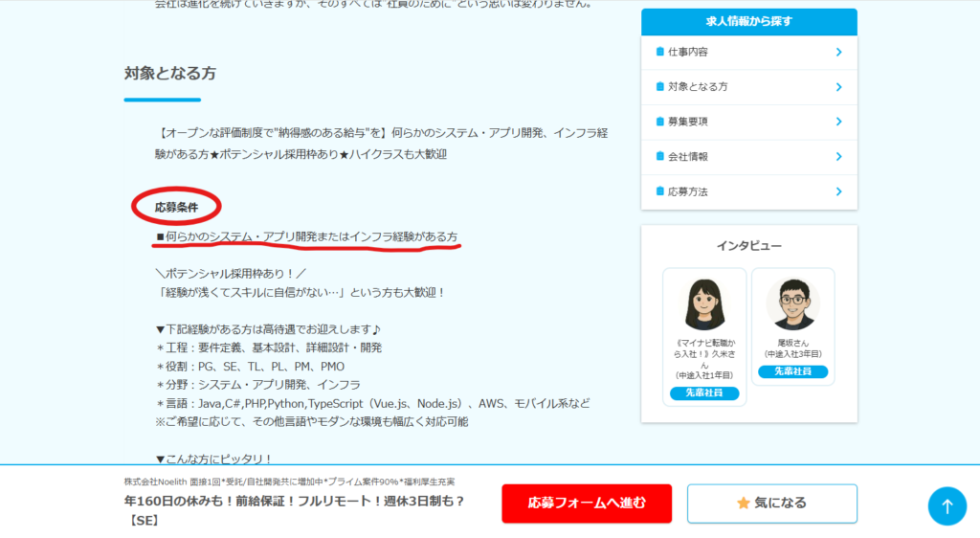Screen dimensions: 980x538
Task: Open 尾坂さん's interview avatar
Action: pyautogui.click(x=792, y=304)
